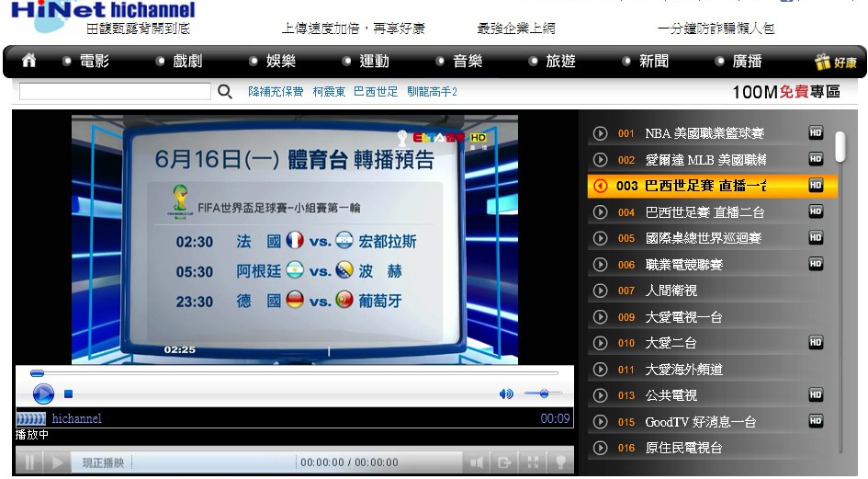Click the gray share/export icon in bottom bar
The height and width of the screenshot is (479, 868).
point(504,462)
